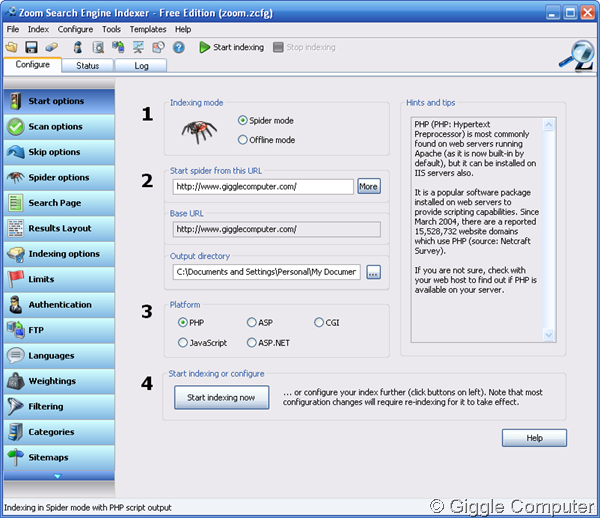Click the green Start indexing play button
This screenshot has width=600, height=518.
coord(232,47)
